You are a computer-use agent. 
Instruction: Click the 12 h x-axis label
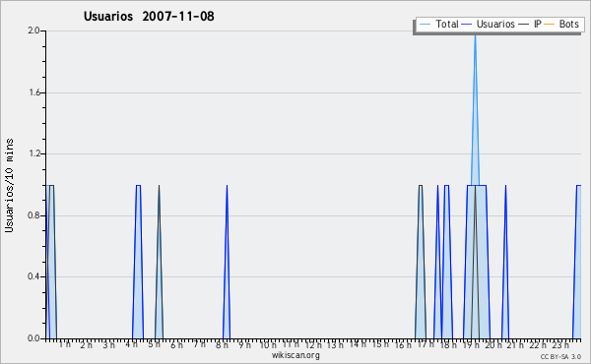(313, 344)
